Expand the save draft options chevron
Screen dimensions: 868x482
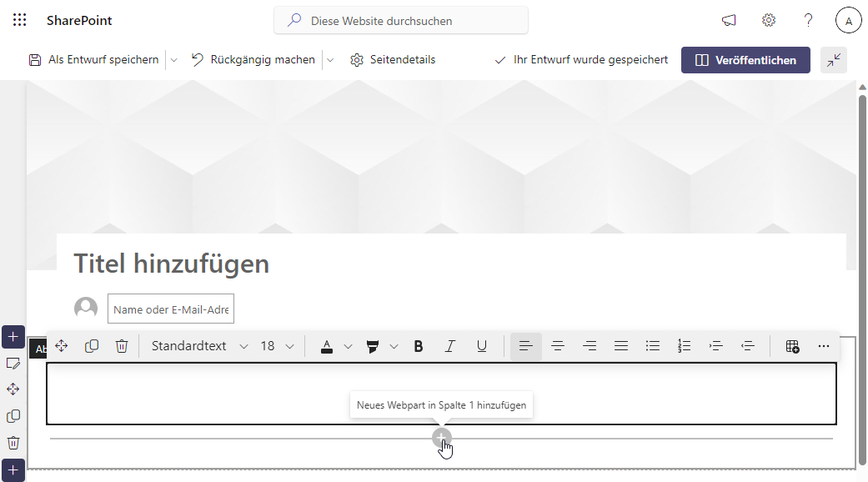pyautogui.click(x=173, y=60)
